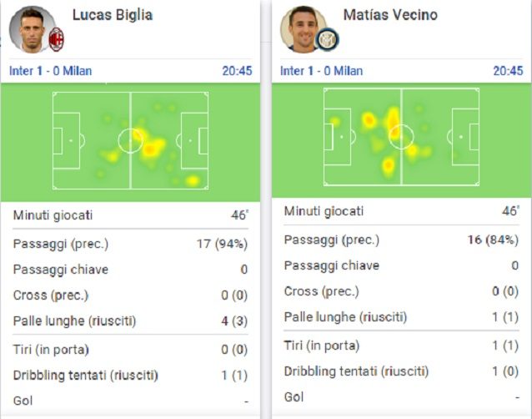Click Biglia's Palle lunghe (riusciti) row
Screen dimensions: 532x419
coord(130,321)
